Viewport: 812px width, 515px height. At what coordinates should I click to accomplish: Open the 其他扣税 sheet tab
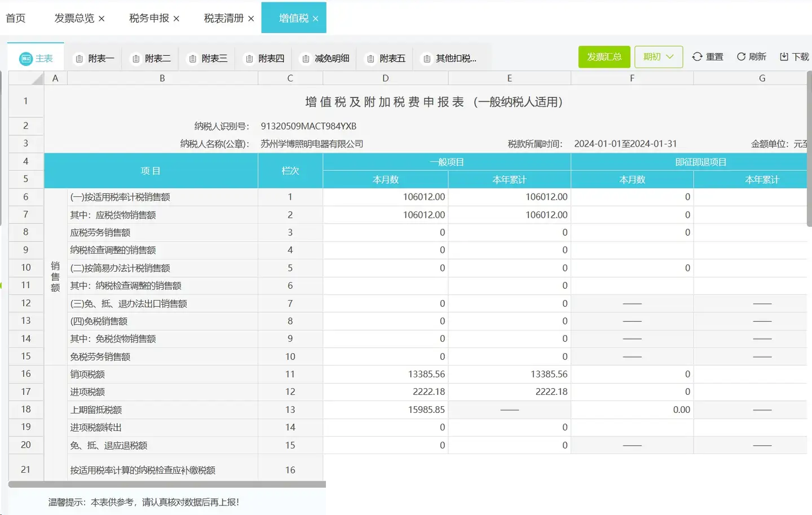[x=450, y=58]
